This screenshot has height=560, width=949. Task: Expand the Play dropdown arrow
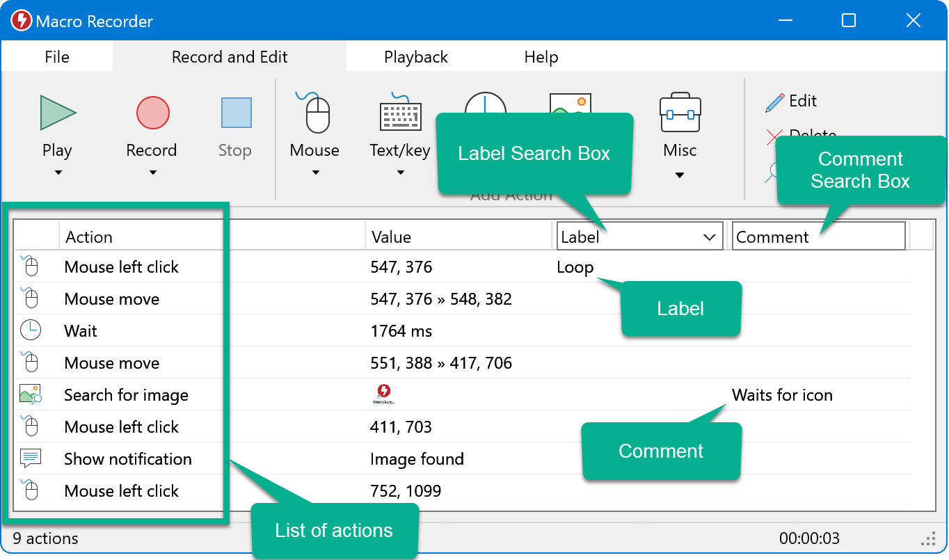pos(58,173)
